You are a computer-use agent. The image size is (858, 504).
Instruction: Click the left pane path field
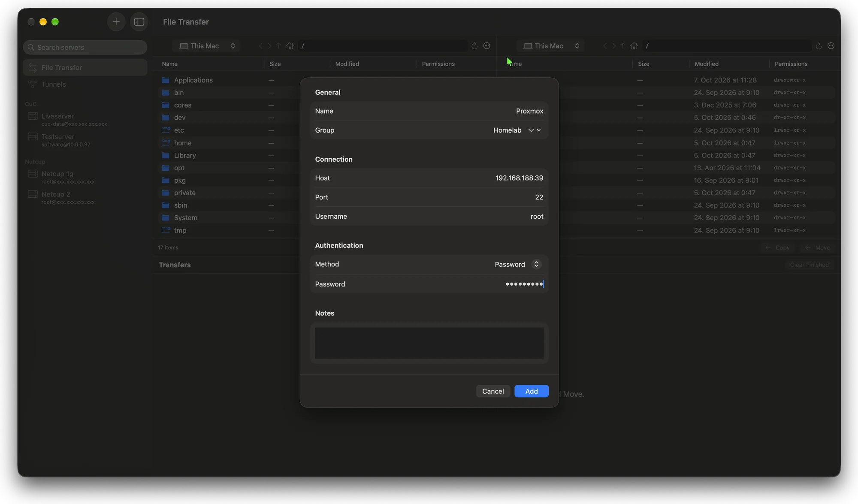[383, 46]
